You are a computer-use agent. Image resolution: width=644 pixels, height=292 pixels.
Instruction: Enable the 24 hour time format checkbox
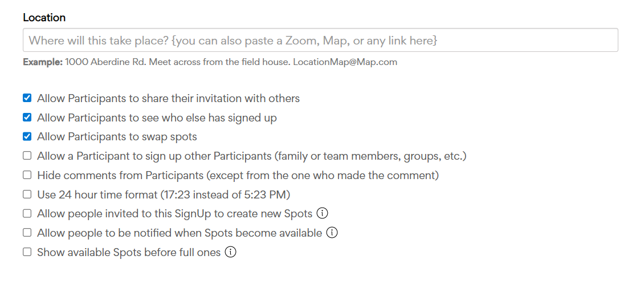pyautogui.click(x=27, y=194)
